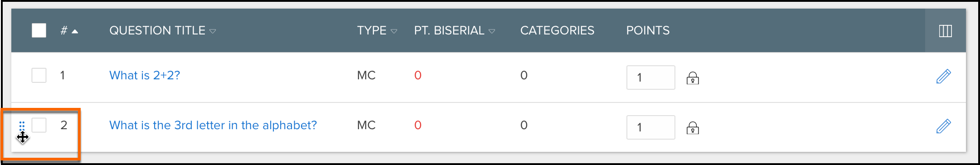Click the pencil edit icon for question 2
The image size is (980, 165).
(x=943, y=126)
